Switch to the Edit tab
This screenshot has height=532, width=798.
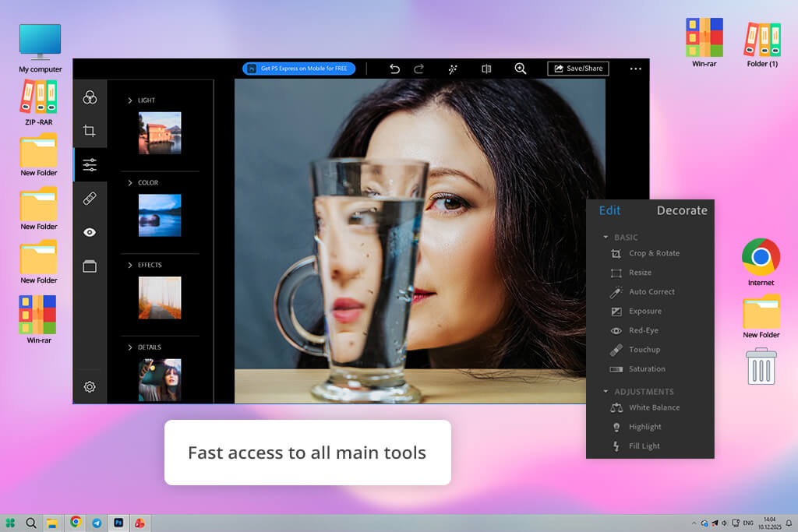[609, 210]
